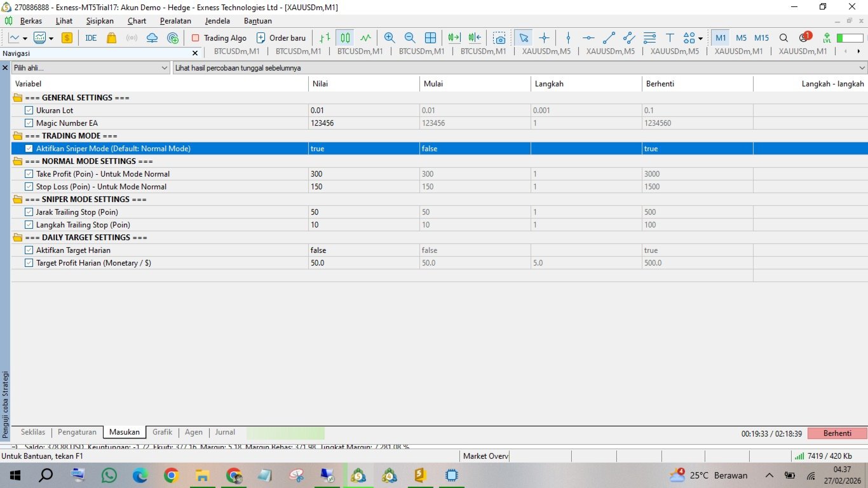
Task: Click the zoom in magnifier icon
Action: pos(390,38)
